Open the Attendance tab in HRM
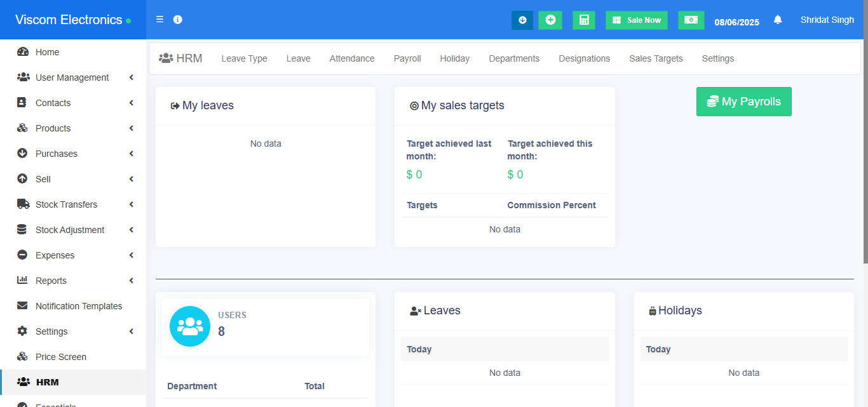868x407 pixels. (352, 58)
